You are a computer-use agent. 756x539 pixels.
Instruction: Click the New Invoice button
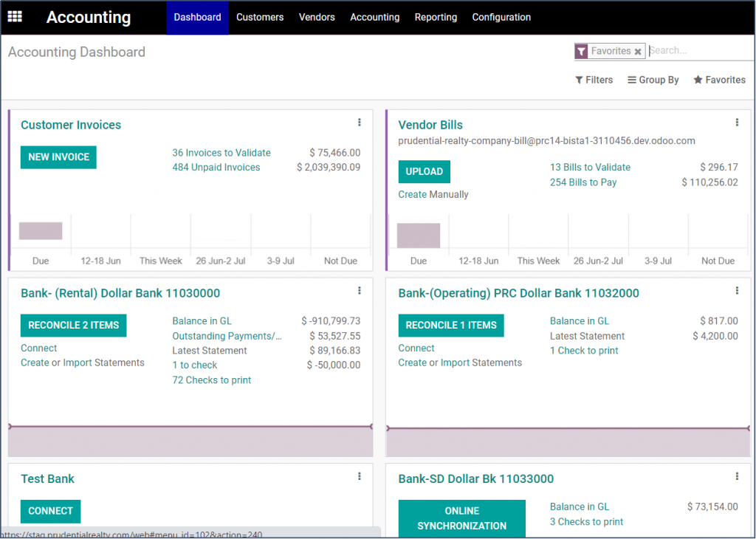[x=58, y=157]
